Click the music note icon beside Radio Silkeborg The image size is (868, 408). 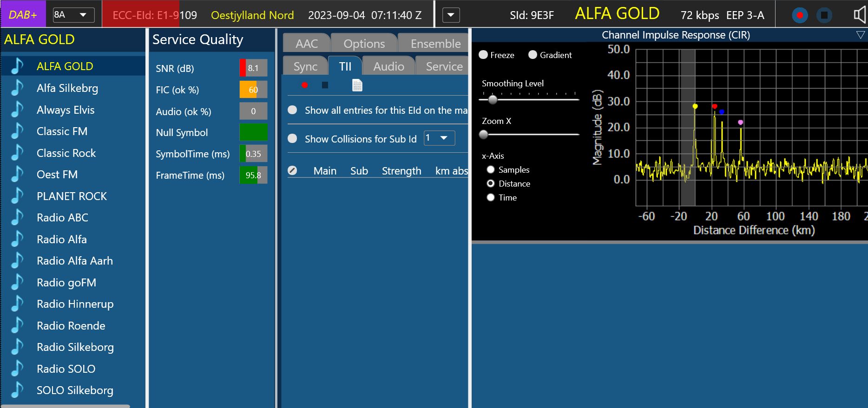coord(17,347)
